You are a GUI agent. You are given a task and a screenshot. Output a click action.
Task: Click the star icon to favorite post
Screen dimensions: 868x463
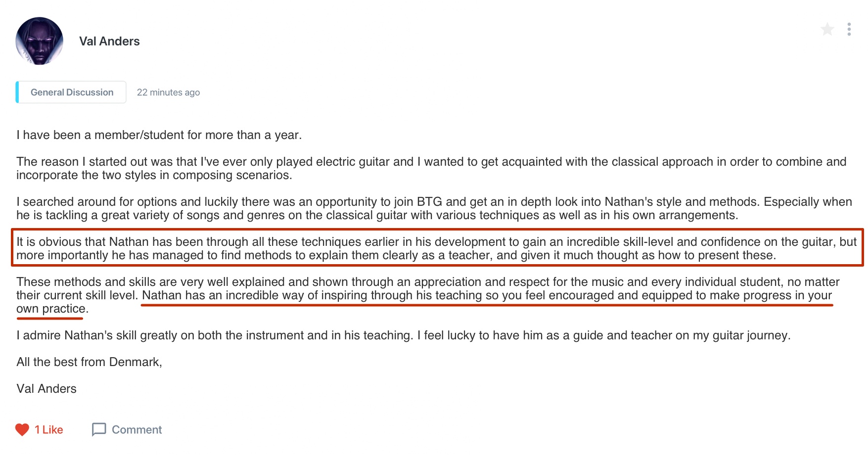point(827,30)
